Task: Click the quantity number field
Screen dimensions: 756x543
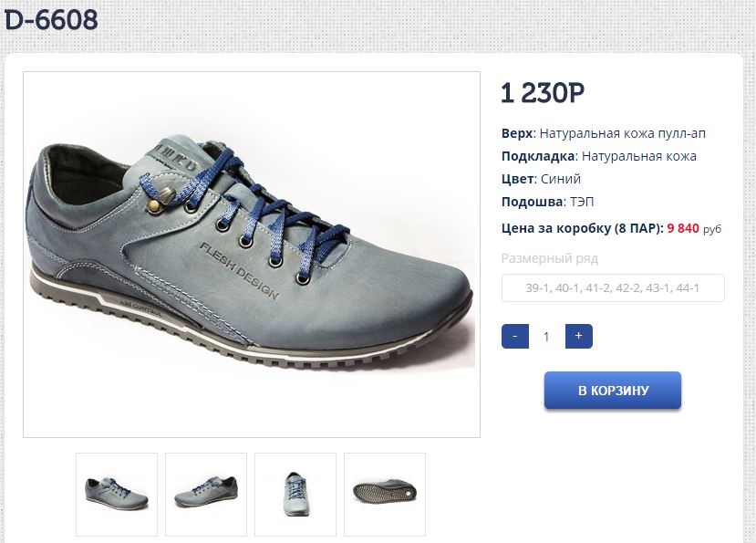Action: pos(547,336)
